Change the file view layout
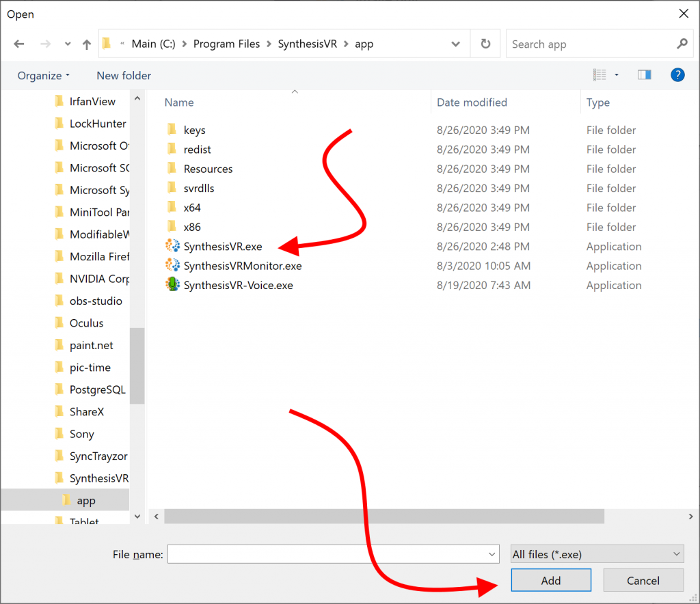Viewport: 700px width, 604px height. 600,75
